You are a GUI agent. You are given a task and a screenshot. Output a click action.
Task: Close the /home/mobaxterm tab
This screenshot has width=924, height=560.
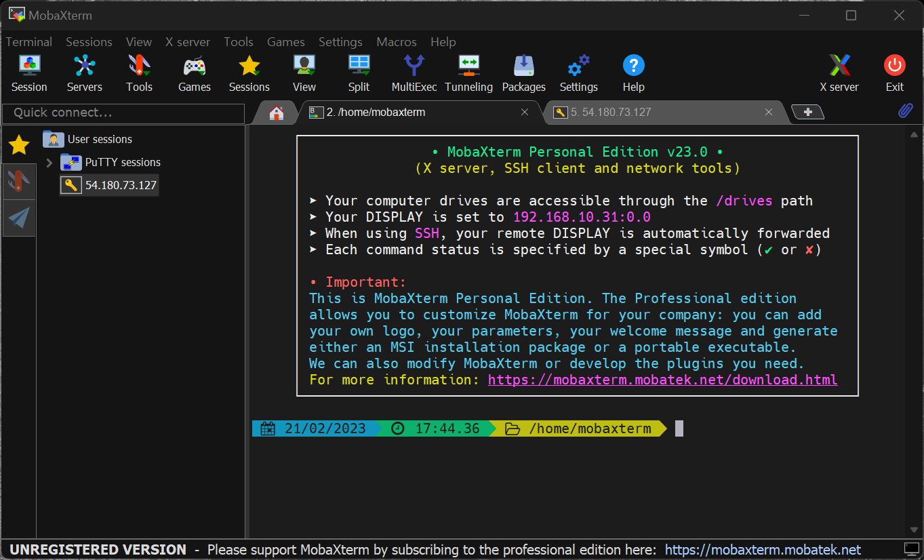pos(525,113)
